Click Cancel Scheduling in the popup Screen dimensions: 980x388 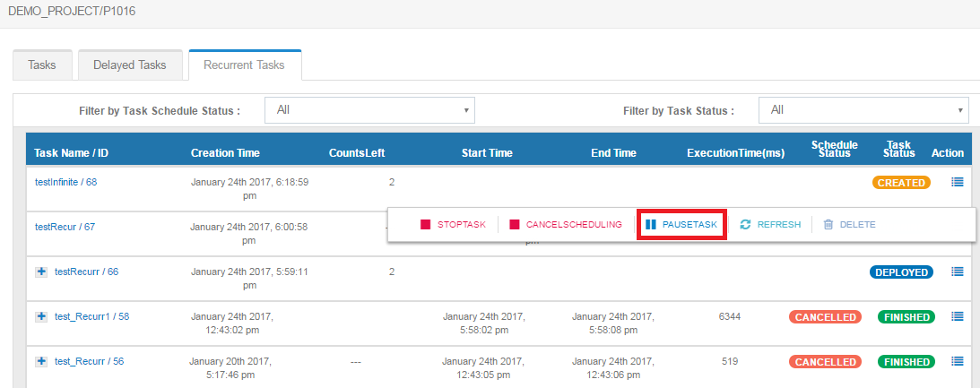pyautogui.click(x=565, y=225)
